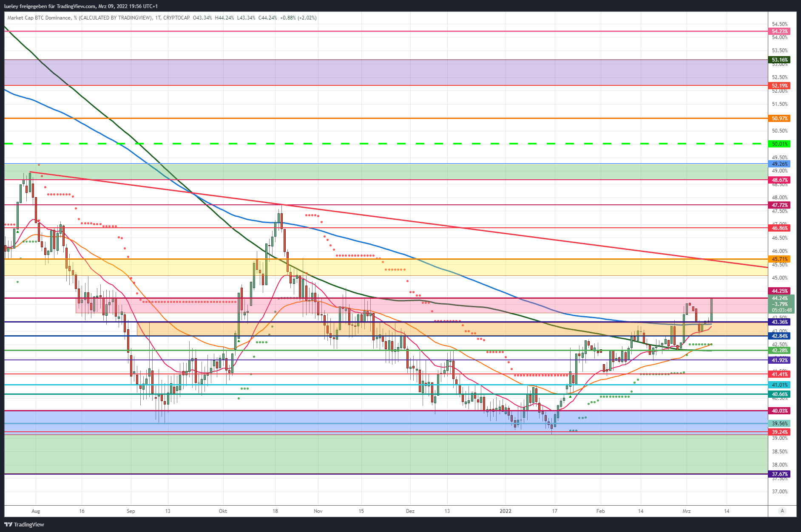The image size is (801, 532).
Task: Select the 48.67% price label
Action: [779, 180]
